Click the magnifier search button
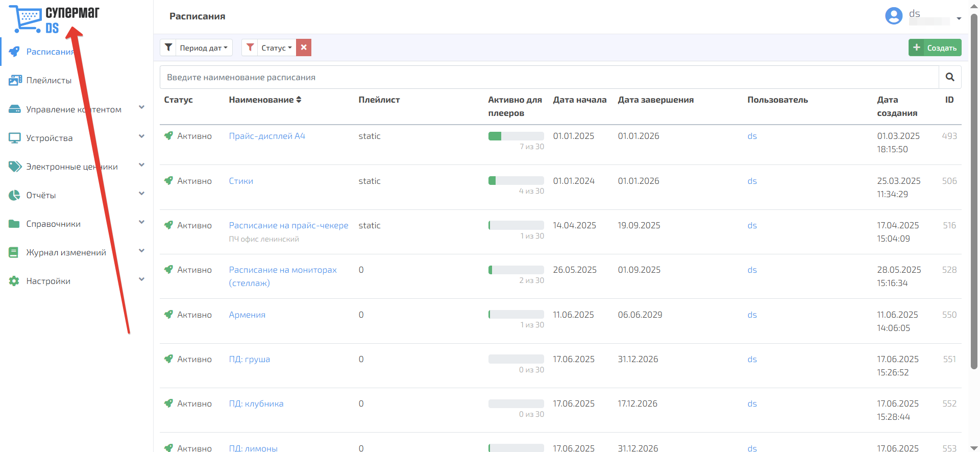Viewport: 980px width, 452px height. click(x=950, y=77)
